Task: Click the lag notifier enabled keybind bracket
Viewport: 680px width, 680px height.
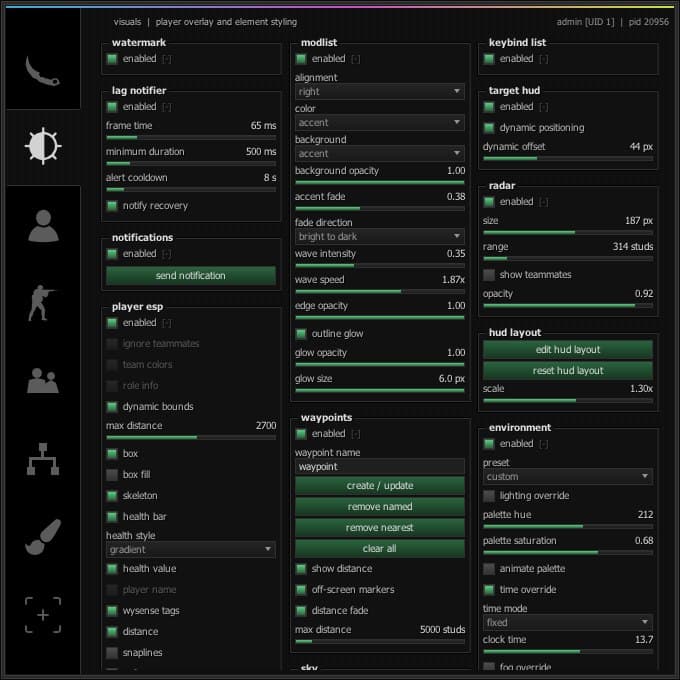Action: pos(167,107)
